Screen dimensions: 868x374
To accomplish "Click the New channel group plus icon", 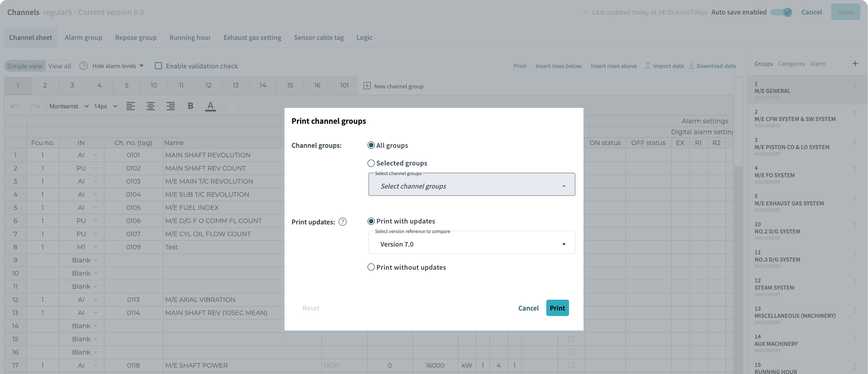I will point(367,86).
